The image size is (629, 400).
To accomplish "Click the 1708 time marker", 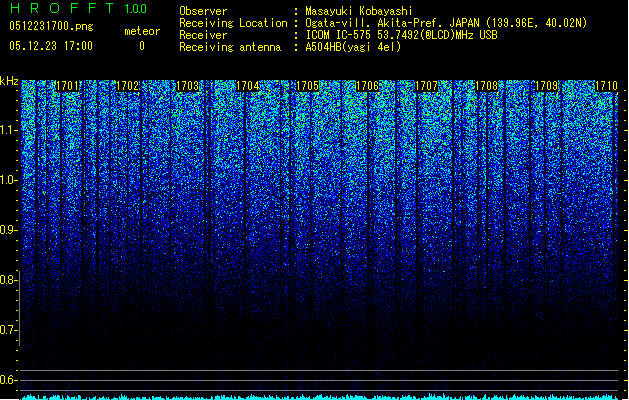I will pyautogui.click(x=486, y=86).
